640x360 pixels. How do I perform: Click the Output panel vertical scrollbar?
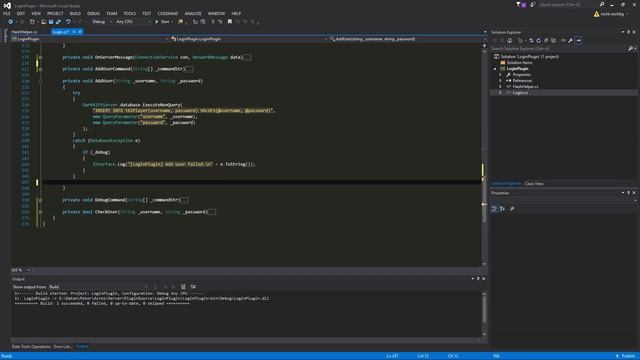coord(484,313)
